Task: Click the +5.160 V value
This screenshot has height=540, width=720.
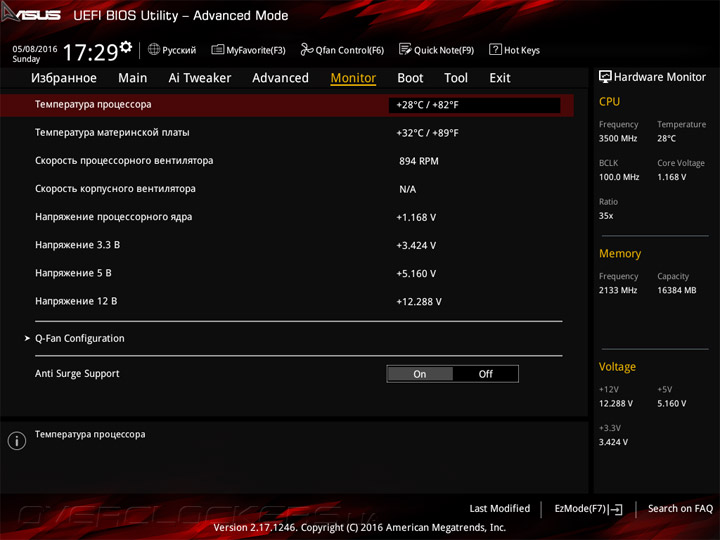Action: pos(416,274)
